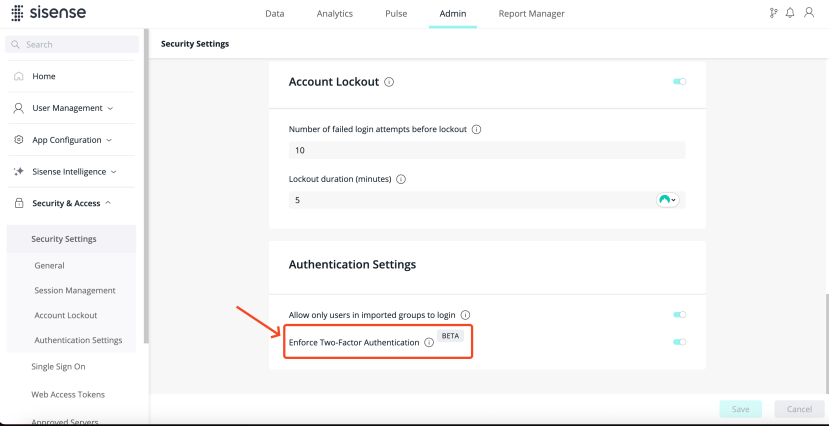Viewport: 829px width, 426px height.
Task: Click the Account Lockout info icon
Action: [x=389, y=82]
